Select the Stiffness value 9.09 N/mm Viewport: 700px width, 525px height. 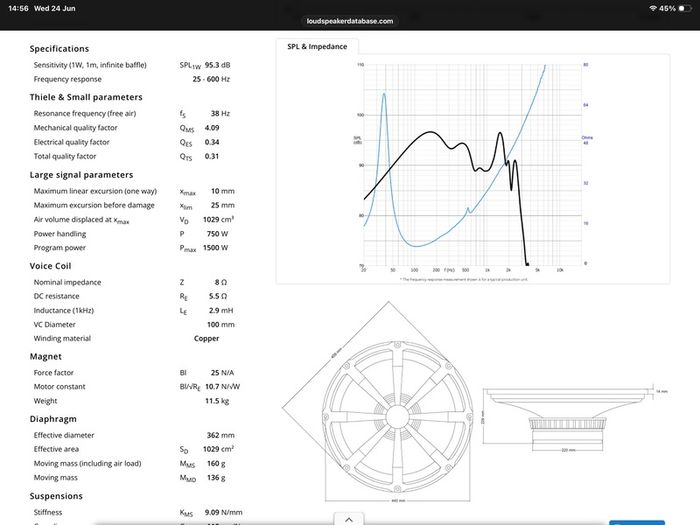(x=224, y=512)
